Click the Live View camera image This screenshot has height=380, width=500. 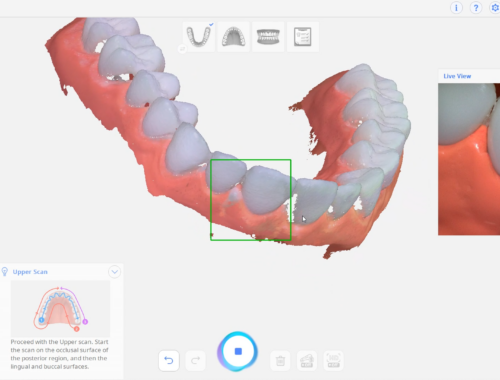[469, 159]
